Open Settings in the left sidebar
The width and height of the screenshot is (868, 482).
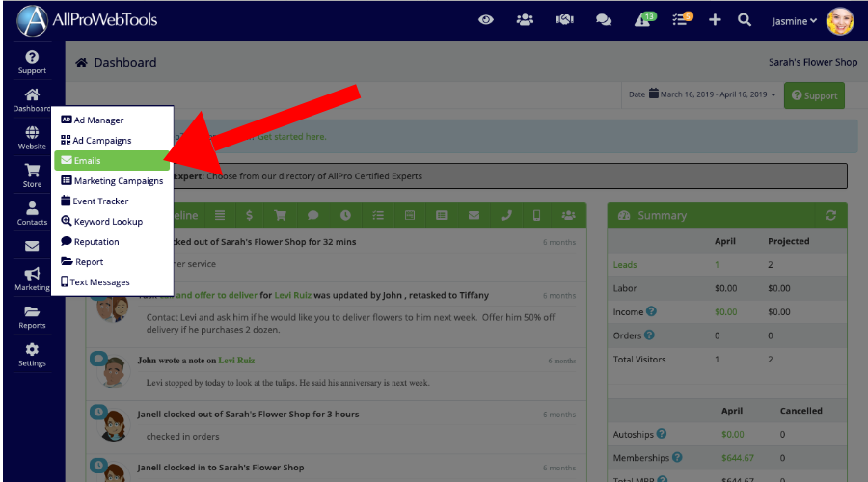click(x=32, y=355)
